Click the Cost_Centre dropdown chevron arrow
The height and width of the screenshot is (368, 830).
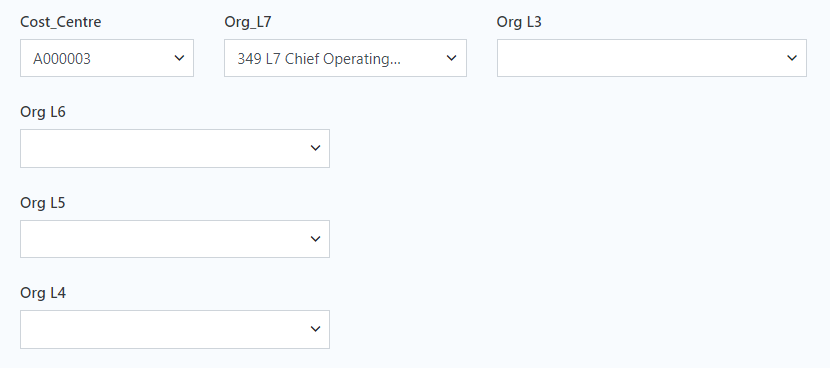pyautogui.click(x=179, y=58)
